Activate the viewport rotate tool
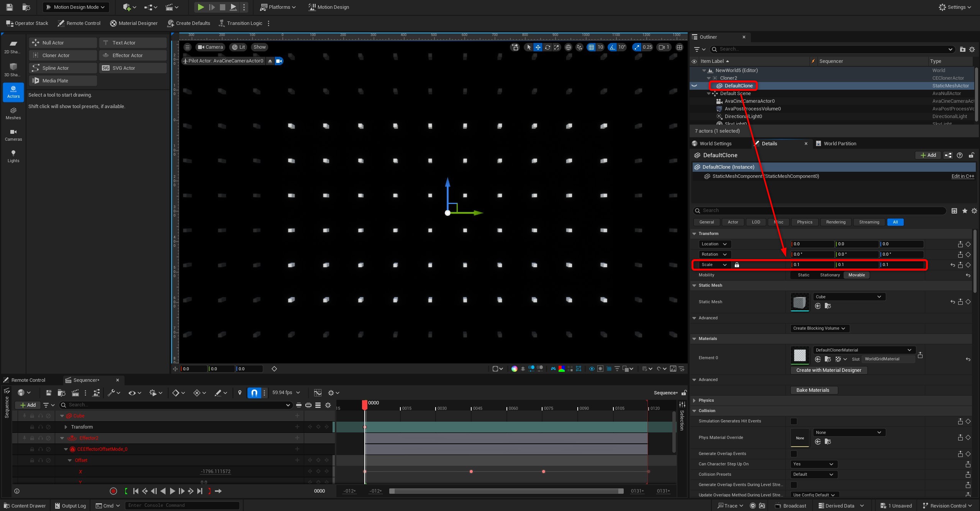The width and height of the screenshot is (980, 511). point(547,47)
